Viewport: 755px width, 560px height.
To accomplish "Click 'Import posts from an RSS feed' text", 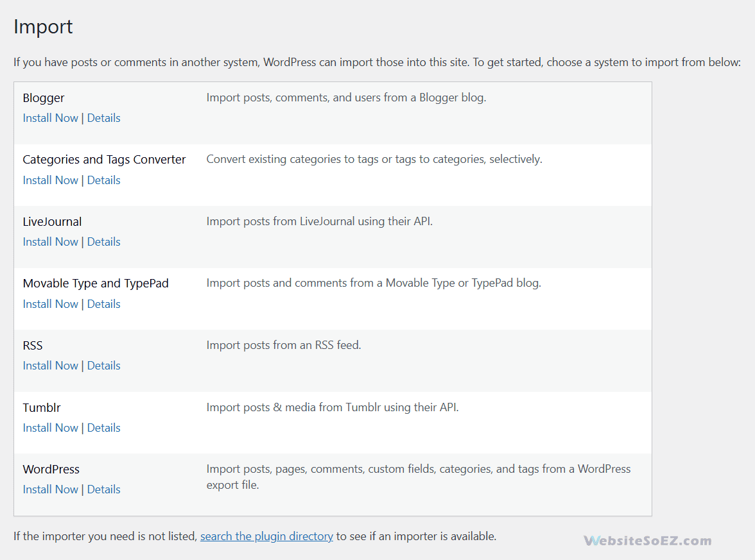I will pos(284,345).
